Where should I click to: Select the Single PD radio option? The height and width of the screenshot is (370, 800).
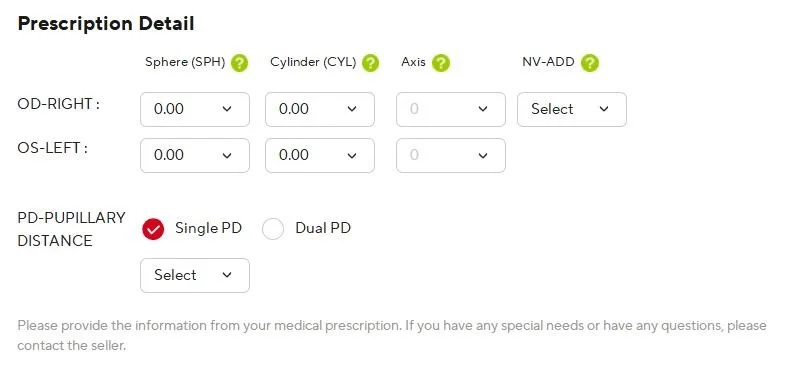(153, 229)
